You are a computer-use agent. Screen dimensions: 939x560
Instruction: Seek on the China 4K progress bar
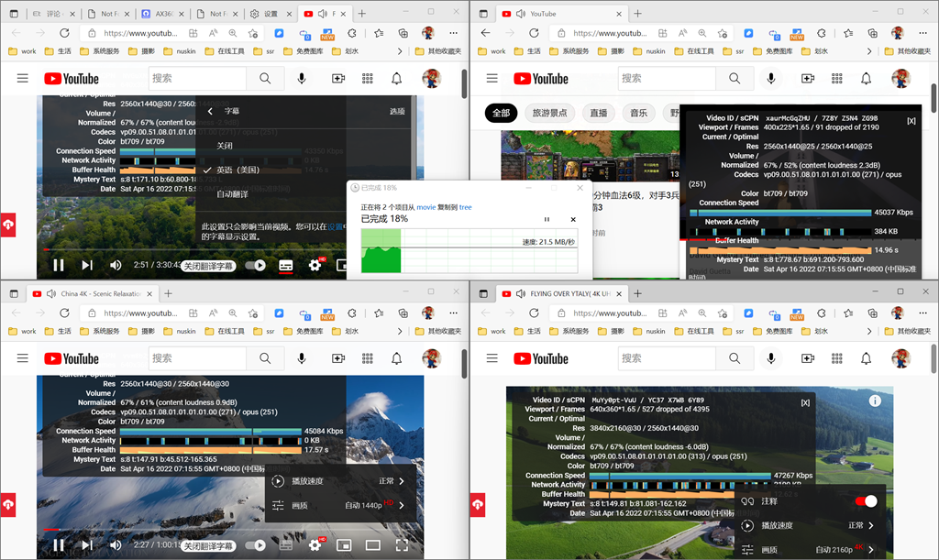tap(230, 530)
